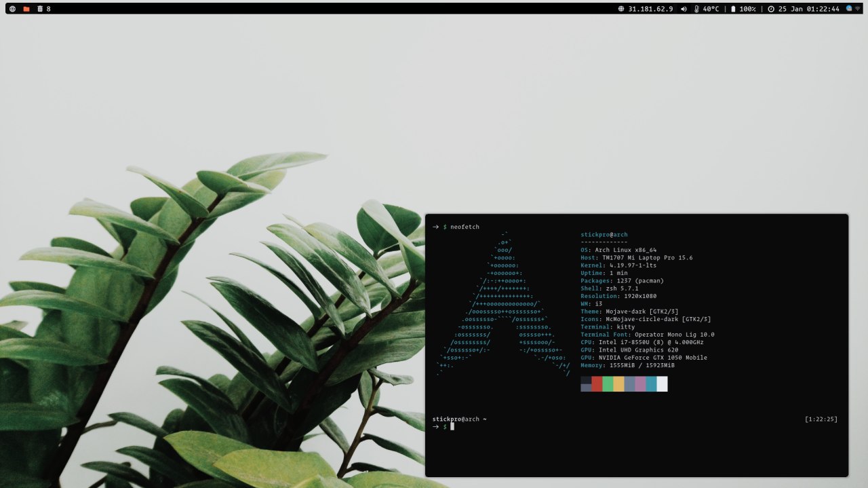Click the stickpro@arch ~ prompt line
This screenshot has width=868, height=488.
coord(459,419)
